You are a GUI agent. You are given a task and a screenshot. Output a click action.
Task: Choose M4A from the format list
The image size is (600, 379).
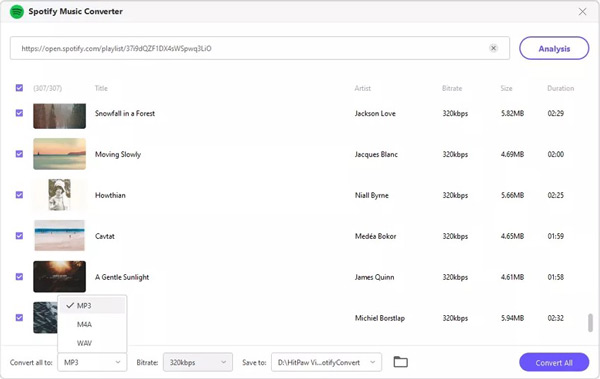point(92,324)
